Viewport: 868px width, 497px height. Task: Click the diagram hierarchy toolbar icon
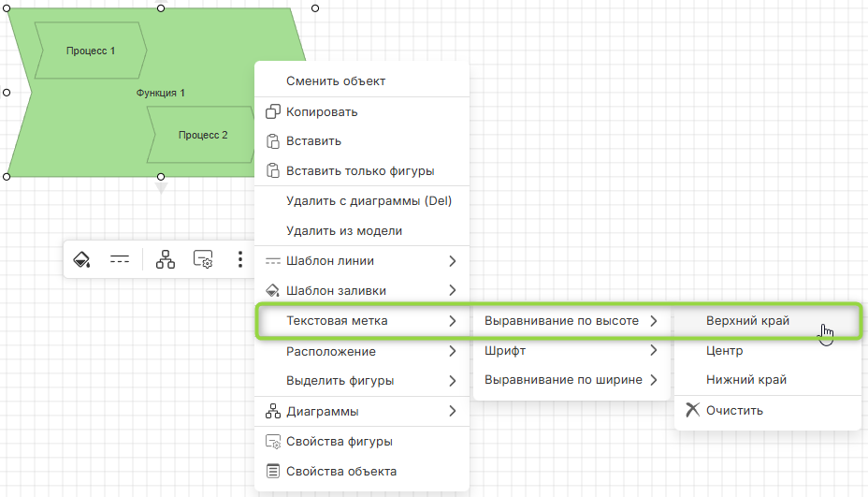pyautogui.click(x=166, y=259)
